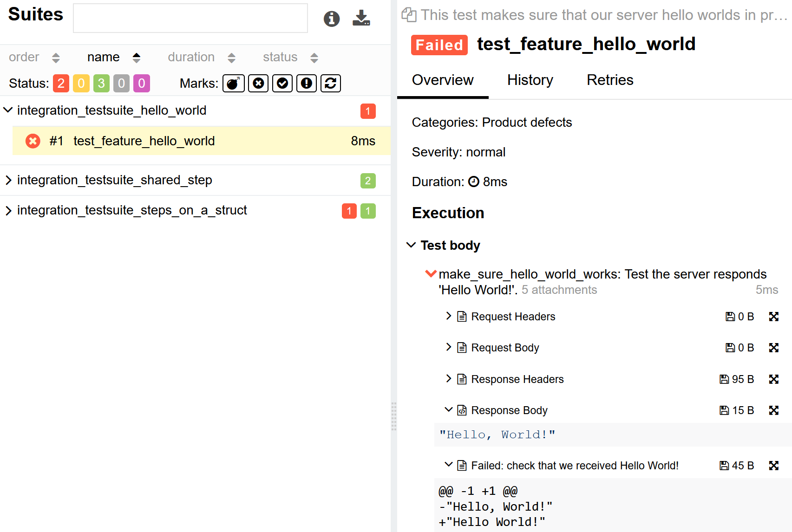Click the pane splitter drag handle
This screenshot has width=792, height=532.
tap(394, 416)
